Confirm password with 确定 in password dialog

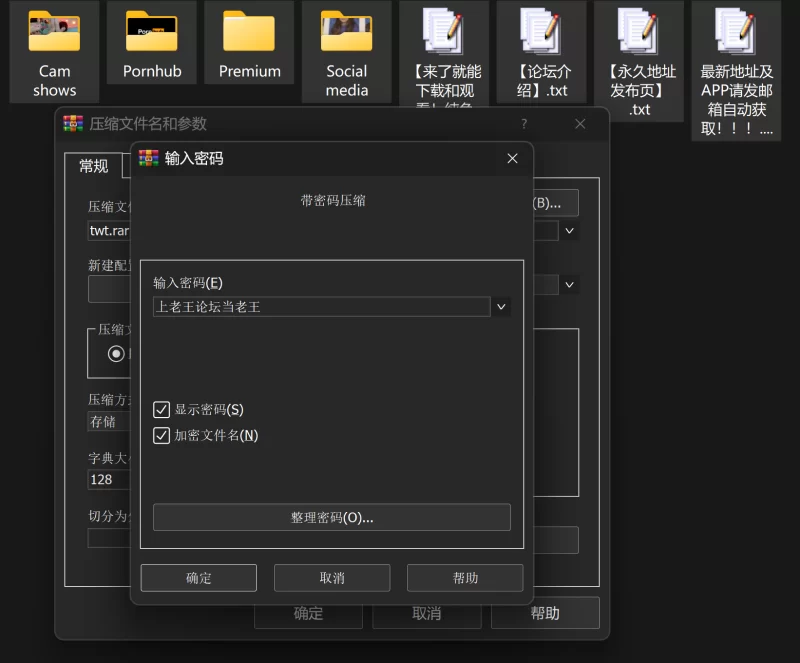[198, 578]
